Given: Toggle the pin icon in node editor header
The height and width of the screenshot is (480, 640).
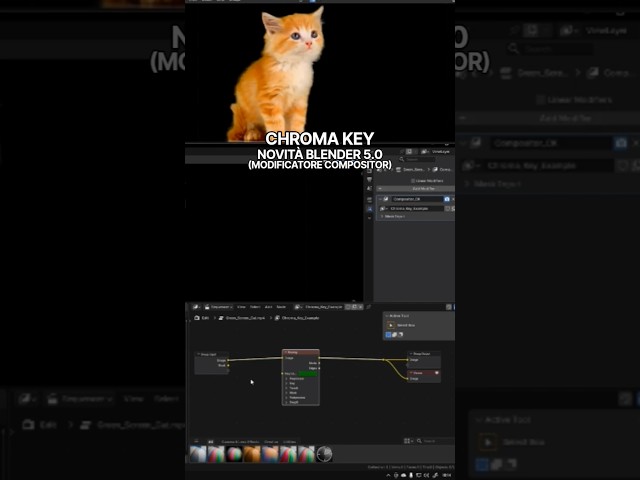Looking at the screenshot, I should pos(369,307).
